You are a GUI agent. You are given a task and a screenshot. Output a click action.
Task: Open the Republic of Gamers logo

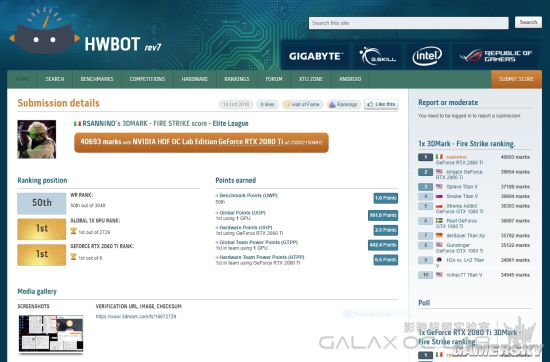point(496,56)
